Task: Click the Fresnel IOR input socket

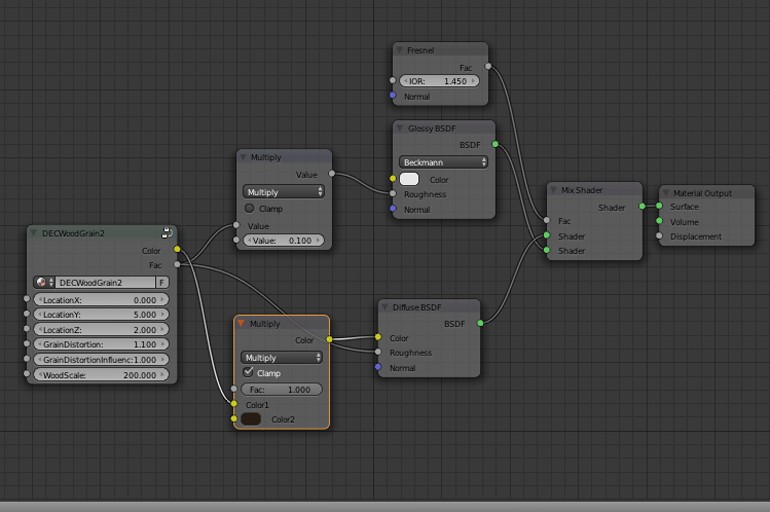Action: pyautogui.click(x=393, y=80)
